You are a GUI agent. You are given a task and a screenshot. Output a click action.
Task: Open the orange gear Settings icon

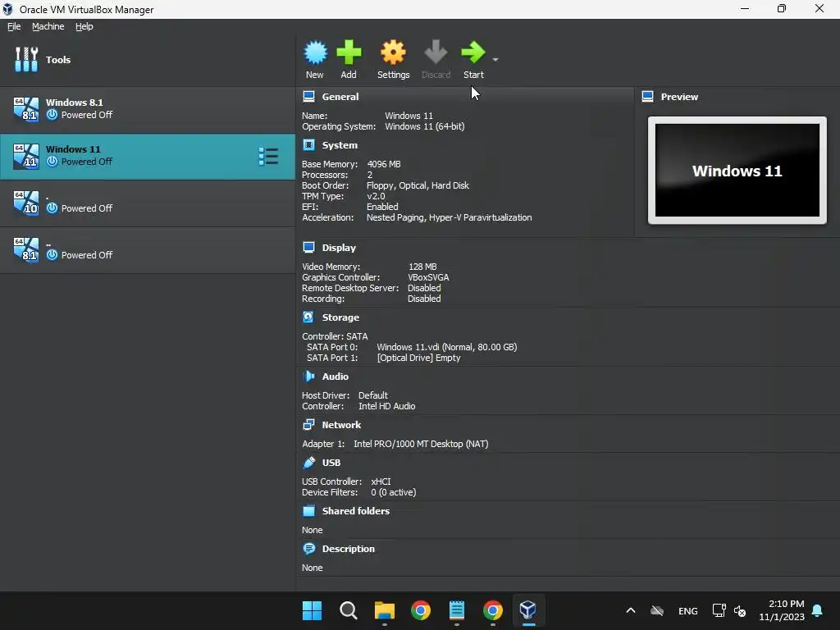393,52
